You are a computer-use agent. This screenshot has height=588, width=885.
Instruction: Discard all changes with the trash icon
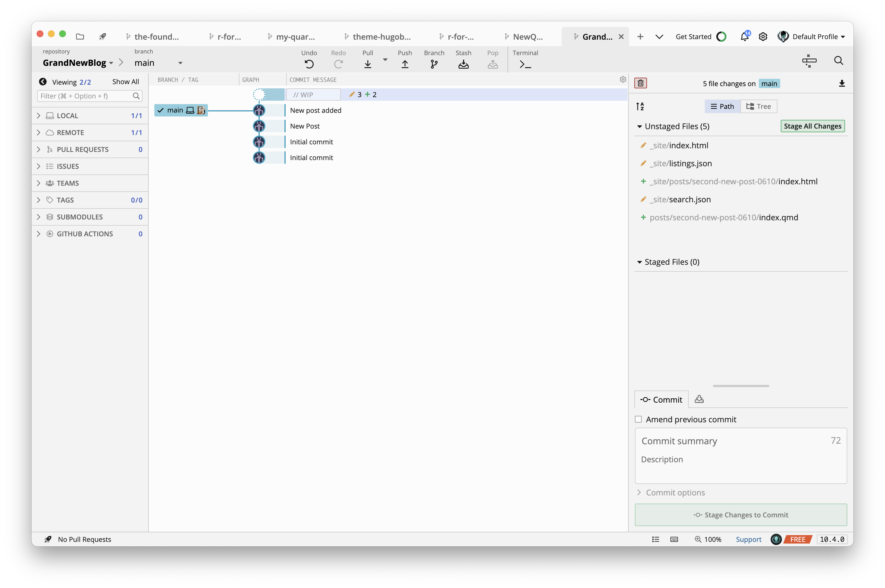click(x=640, y=83)
